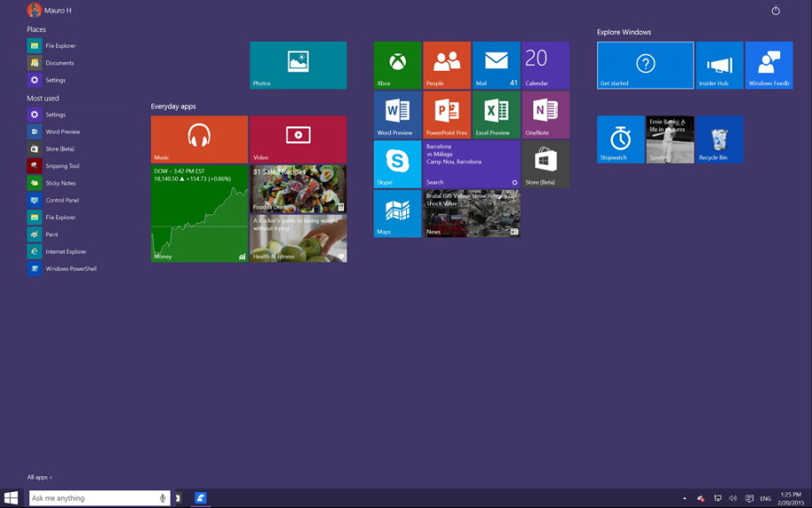Click the power button icon

coord(776,11)
